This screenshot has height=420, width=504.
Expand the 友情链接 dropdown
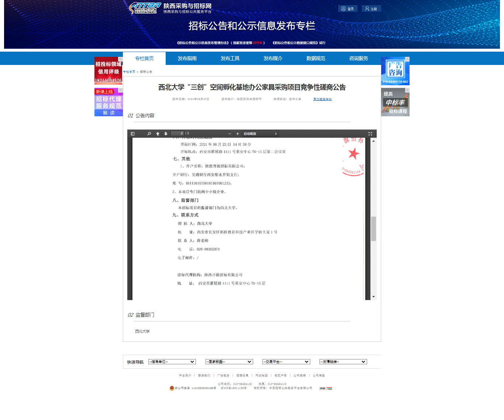(343, 362)
